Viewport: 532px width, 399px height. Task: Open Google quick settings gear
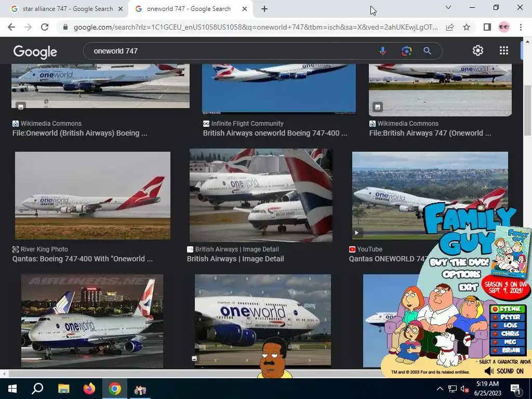478,50
